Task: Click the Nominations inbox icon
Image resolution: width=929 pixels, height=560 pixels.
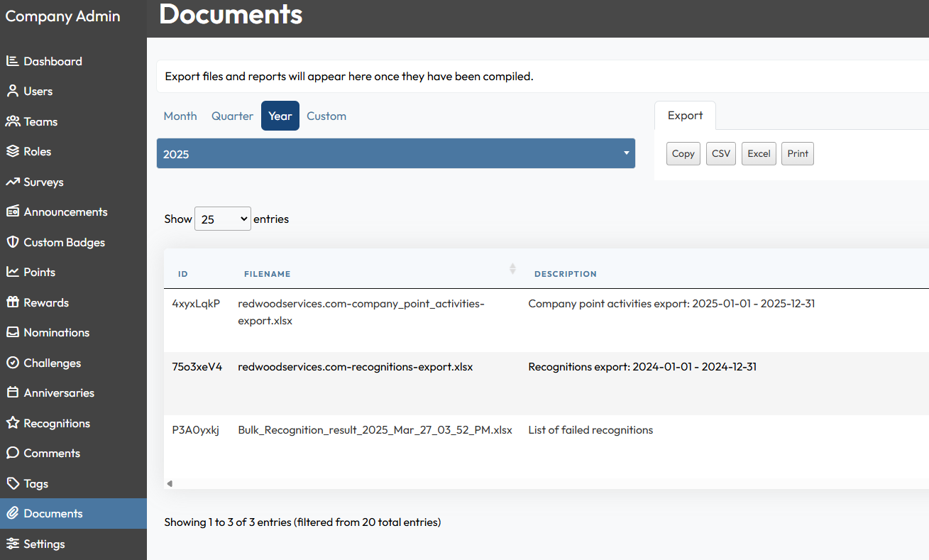Action: point(12,332)
